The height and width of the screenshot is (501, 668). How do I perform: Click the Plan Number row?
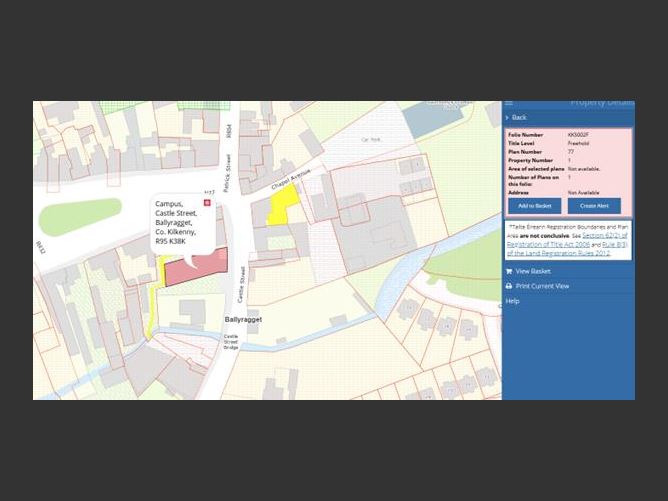pyautogui.click(x=567, y=152)
